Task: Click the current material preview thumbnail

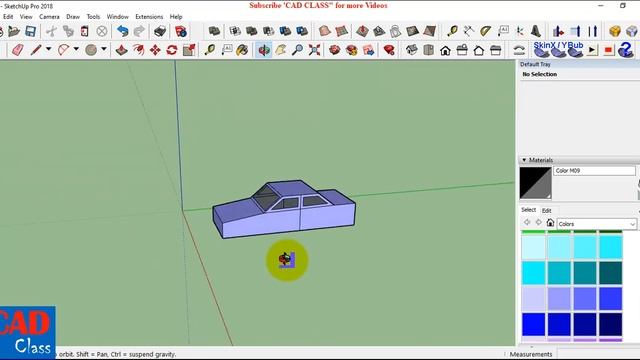Action: (x=536, y=183)
